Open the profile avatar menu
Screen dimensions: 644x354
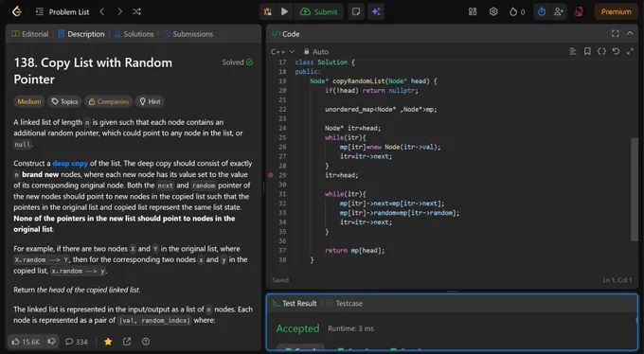click(579, 12)
